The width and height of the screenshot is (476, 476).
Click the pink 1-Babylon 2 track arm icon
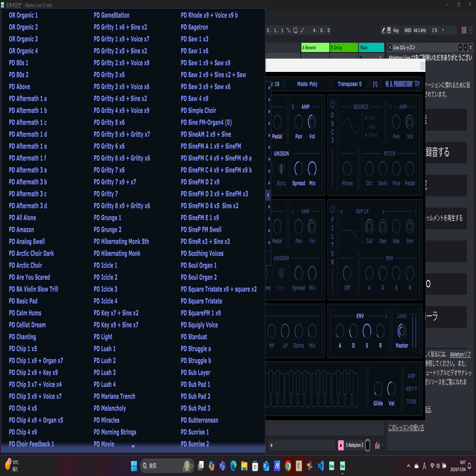coord(341,445)
